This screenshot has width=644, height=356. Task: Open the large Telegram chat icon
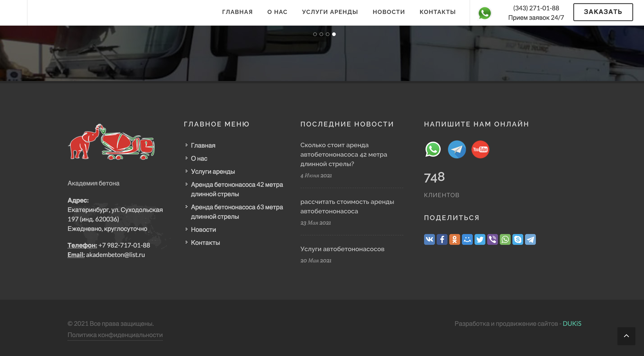457,149
